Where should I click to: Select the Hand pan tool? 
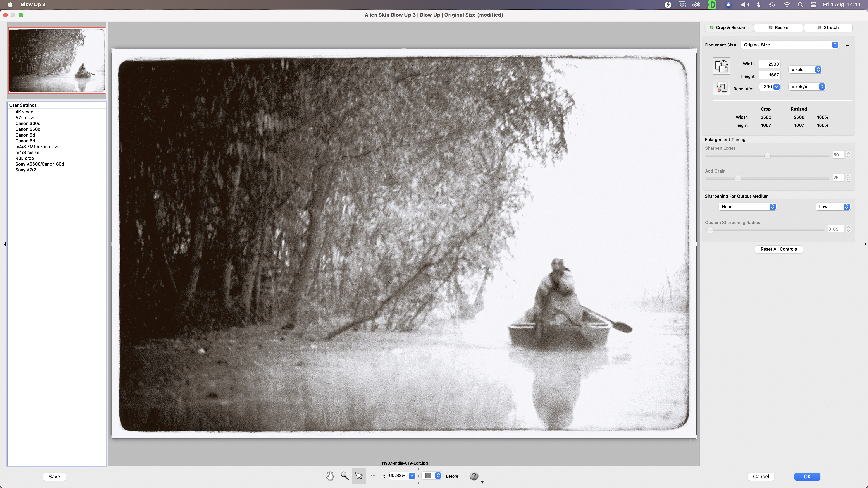330,476
